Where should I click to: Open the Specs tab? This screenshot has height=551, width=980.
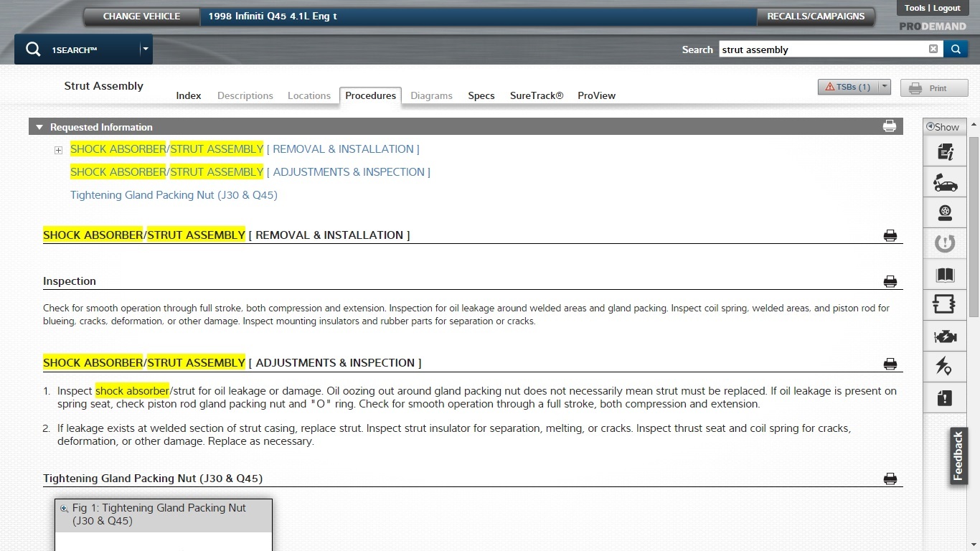click(x=481, y=95)
